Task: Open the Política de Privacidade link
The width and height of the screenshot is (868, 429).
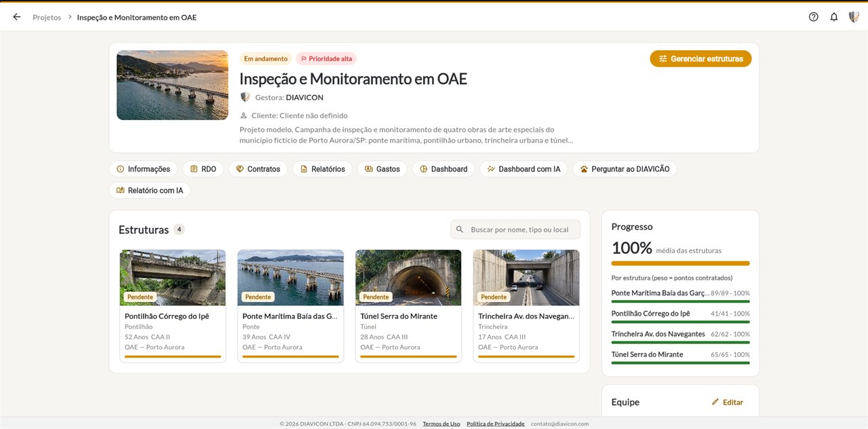Action: click(496, 424)
